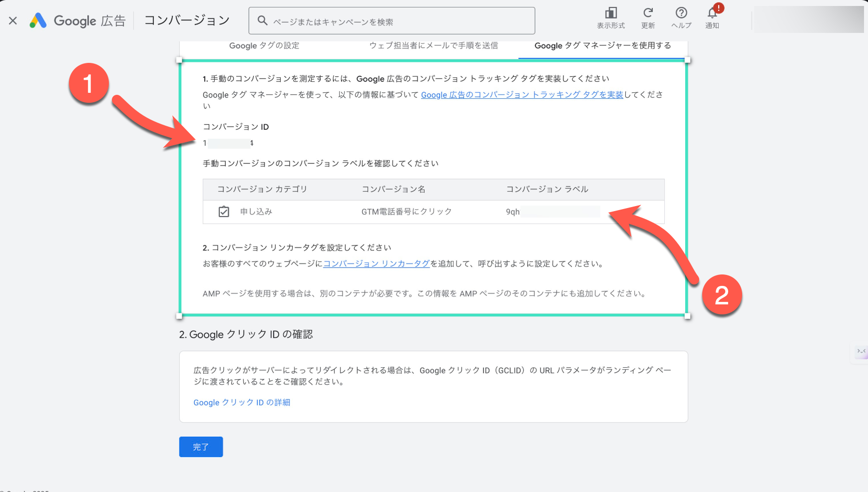This screenshot has height=492, width=868.
Task: Follow the Google クリック ID の詳細 link
Action: point(242,402)
